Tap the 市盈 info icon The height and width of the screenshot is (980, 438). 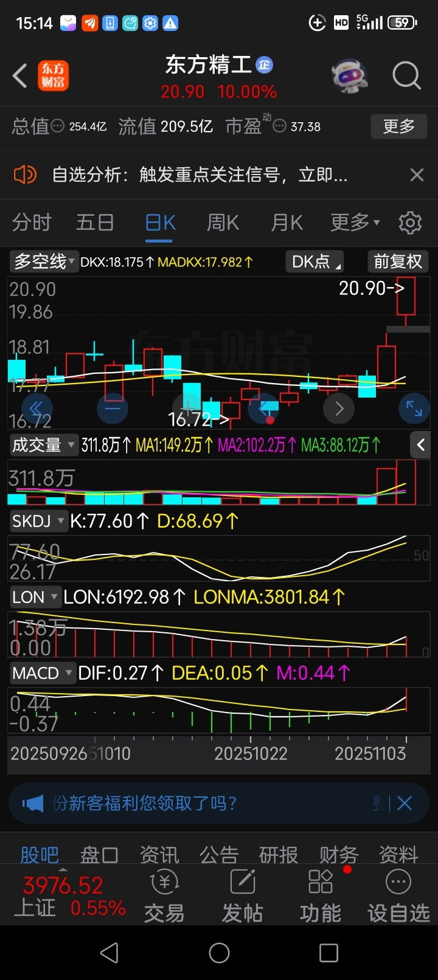(280, 126)
